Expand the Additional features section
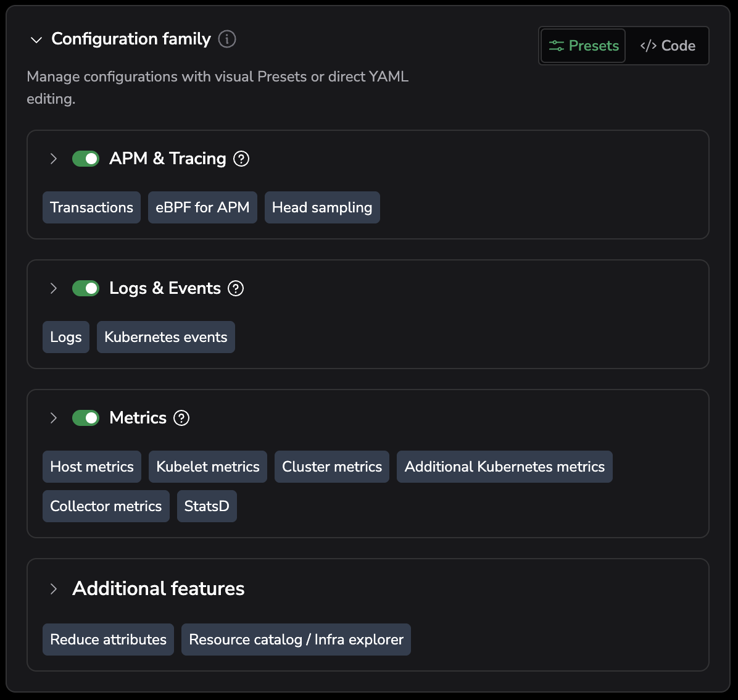The image size is (738, 700). (x=54, y=589)
